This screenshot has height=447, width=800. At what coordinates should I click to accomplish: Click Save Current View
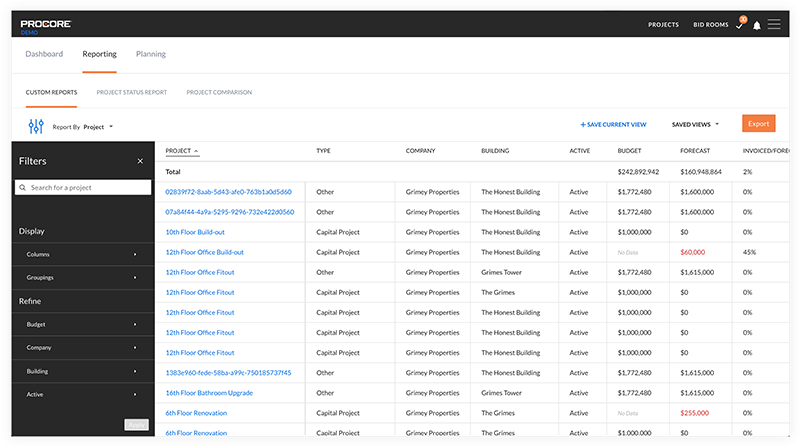[x=613, y=125]
